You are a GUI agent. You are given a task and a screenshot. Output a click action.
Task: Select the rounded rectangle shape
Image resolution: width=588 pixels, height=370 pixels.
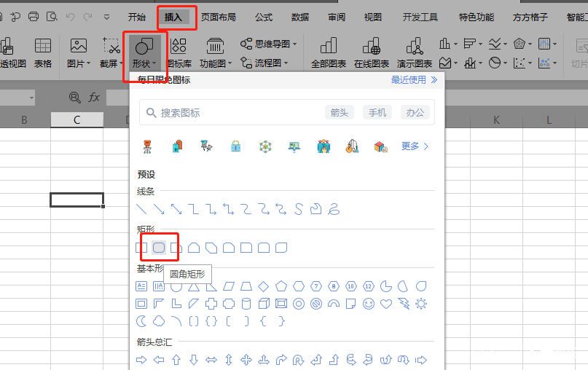159,248
